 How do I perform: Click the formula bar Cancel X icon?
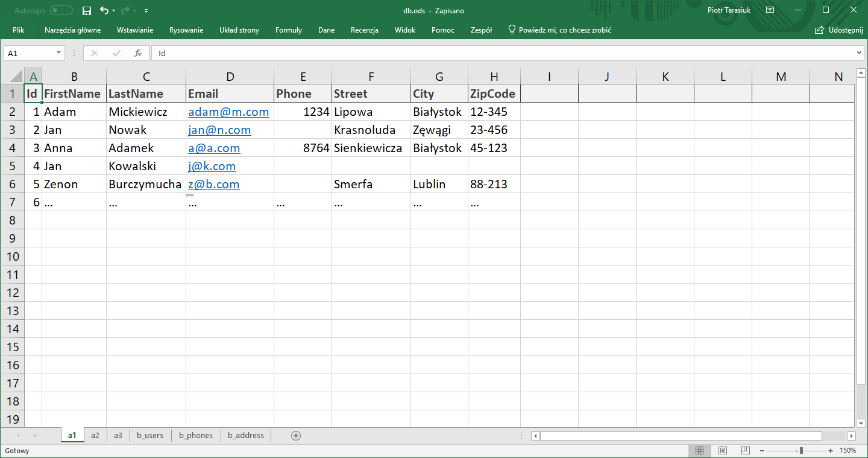94,53
